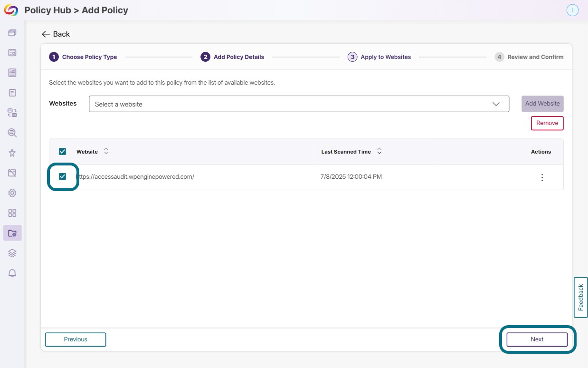588x368 pixels.
Task: Open the four-squares grid icon in sidebar
Action: coord(12,213)
